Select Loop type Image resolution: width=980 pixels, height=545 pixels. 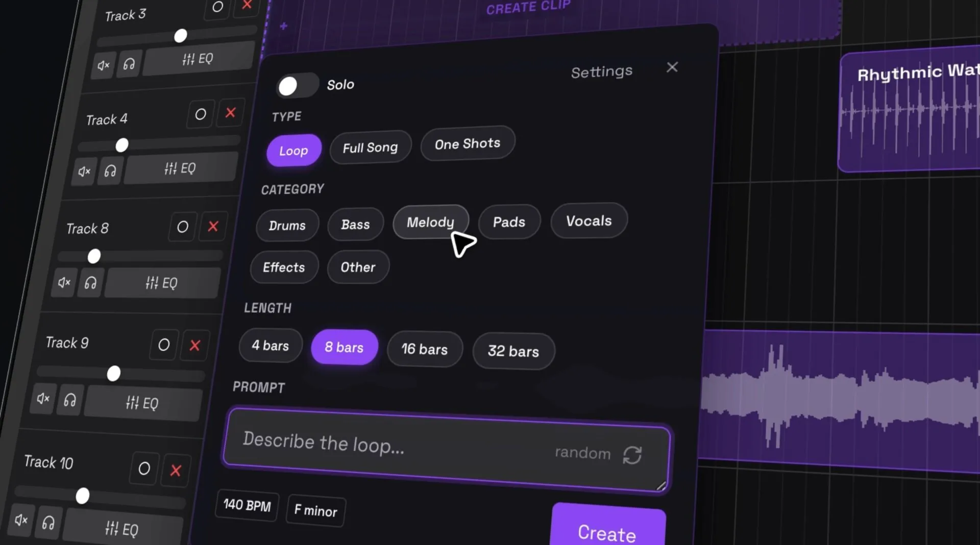point(294,151)
